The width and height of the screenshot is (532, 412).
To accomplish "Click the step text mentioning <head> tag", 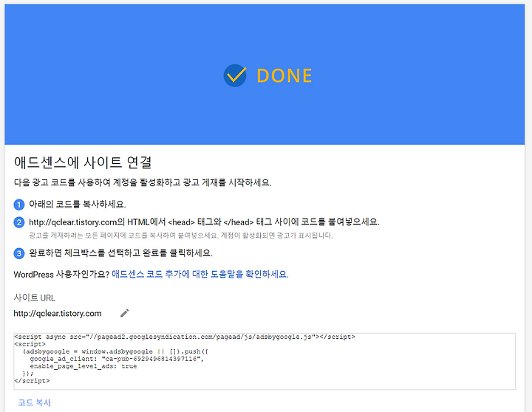I will coord(204,222).
